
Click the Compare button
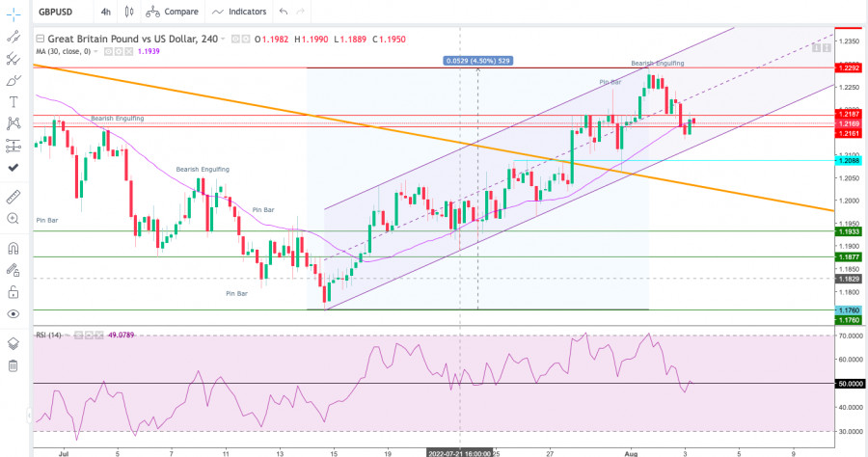(x=173, y=12)
